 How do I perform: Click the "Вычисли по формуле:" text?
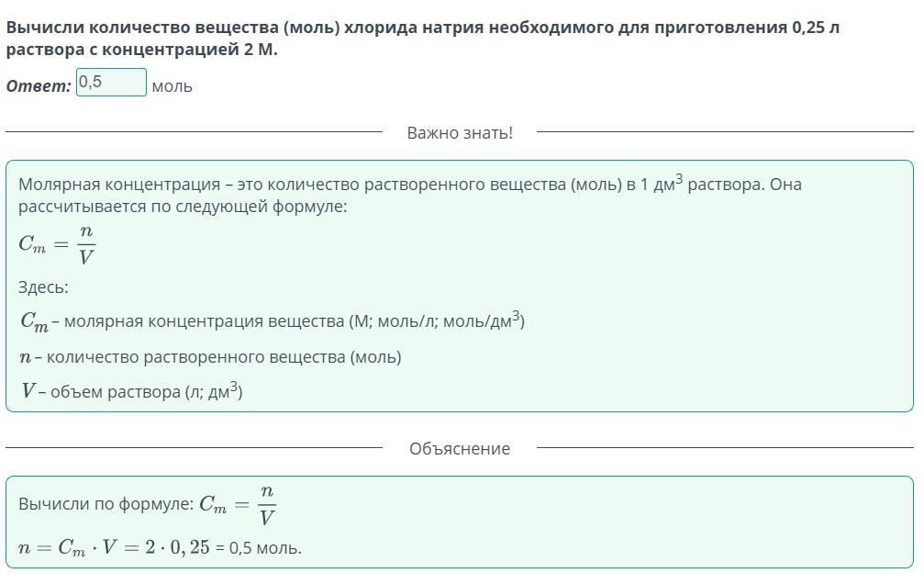point(106,504)
